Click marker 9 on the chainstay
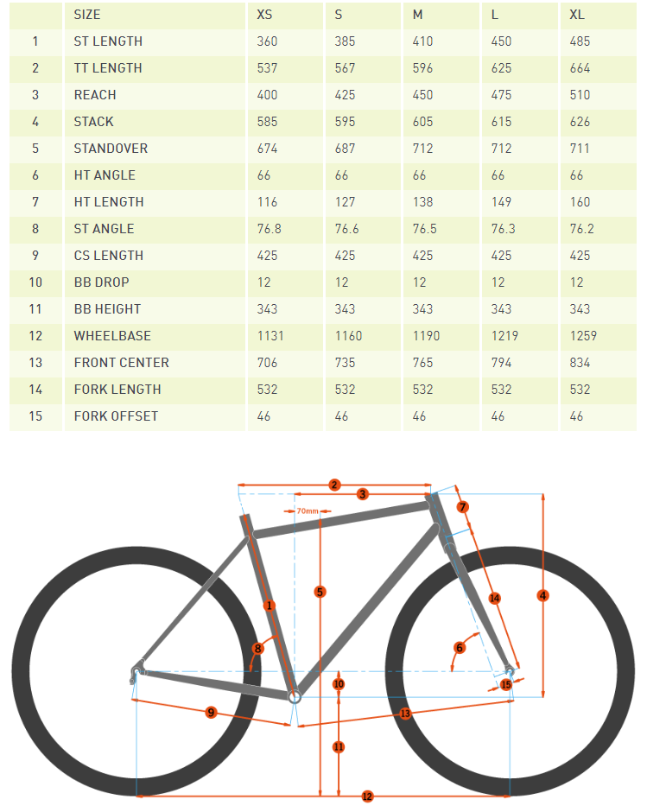This screenshot has height=812, width=647. [211, 712]
